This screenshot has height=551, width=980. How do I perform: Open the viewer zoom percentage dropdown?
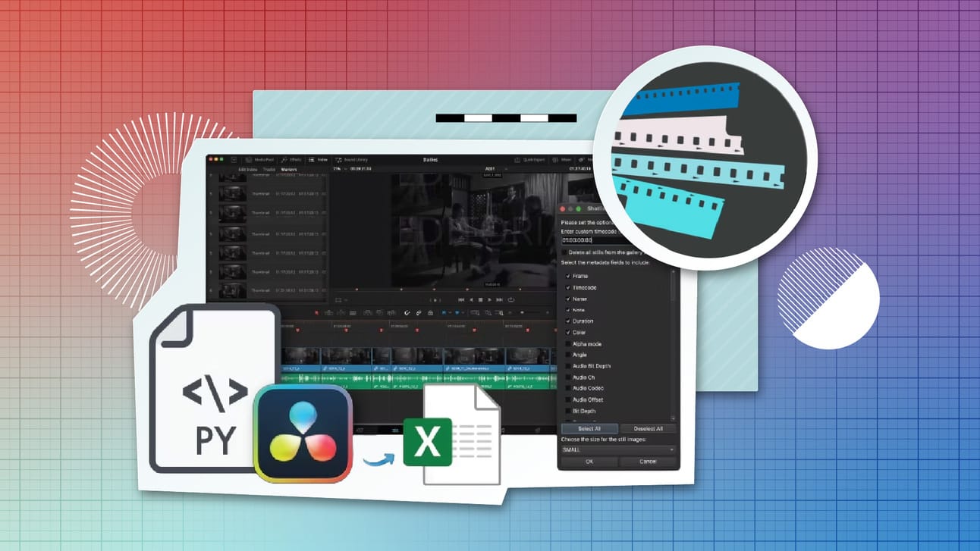pyautogui.click(x=340, y=168)
